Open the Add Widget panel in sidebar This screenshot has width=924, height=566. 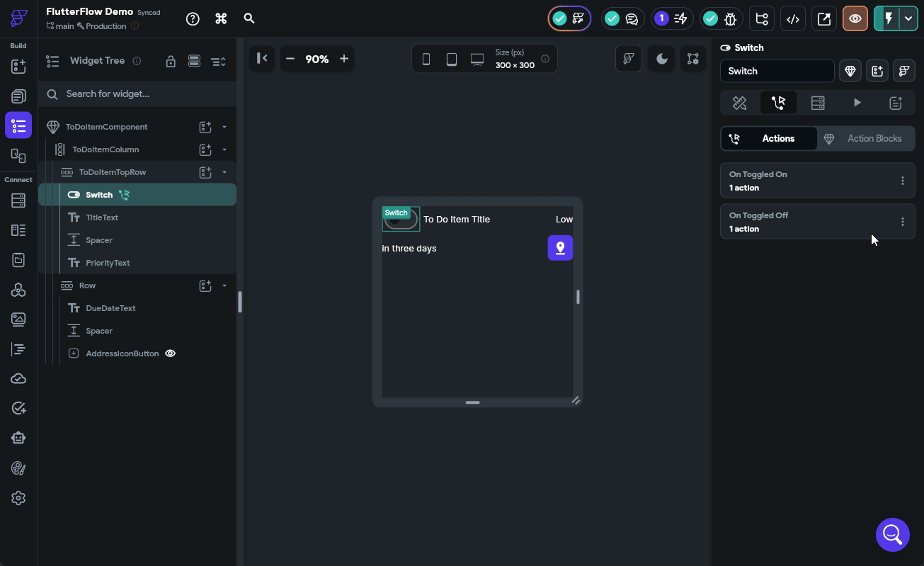18,67
